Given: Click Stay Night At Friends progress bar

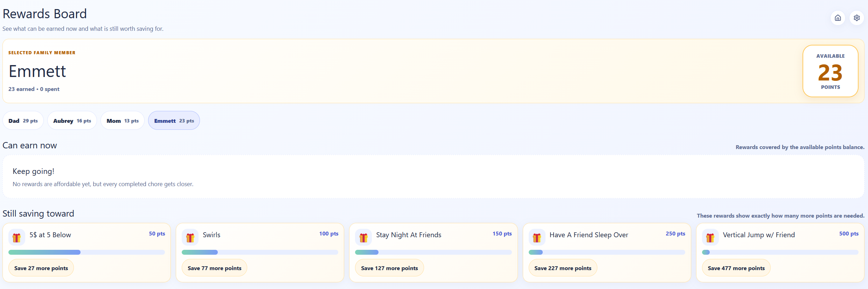Looking at the screenshot, I should click(433, 252).
